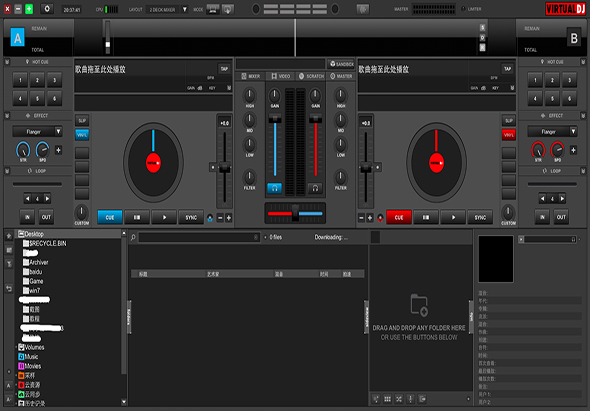Click the plus icon in deck B effects
This screenshot has width=590, height=411.
573,150
